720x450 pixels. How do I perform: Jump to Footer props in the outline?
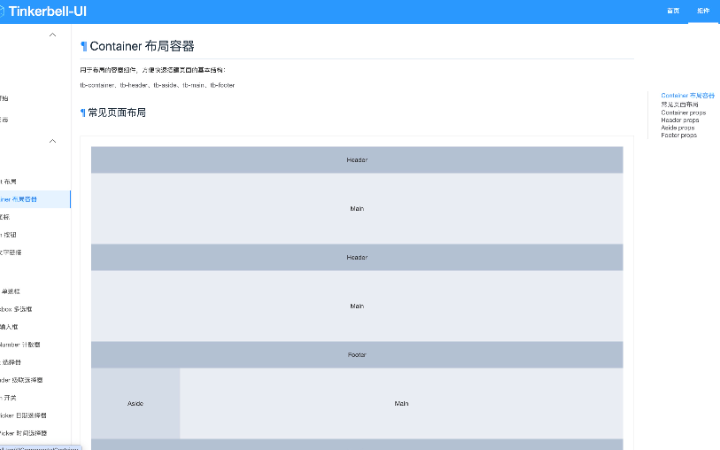679,135
